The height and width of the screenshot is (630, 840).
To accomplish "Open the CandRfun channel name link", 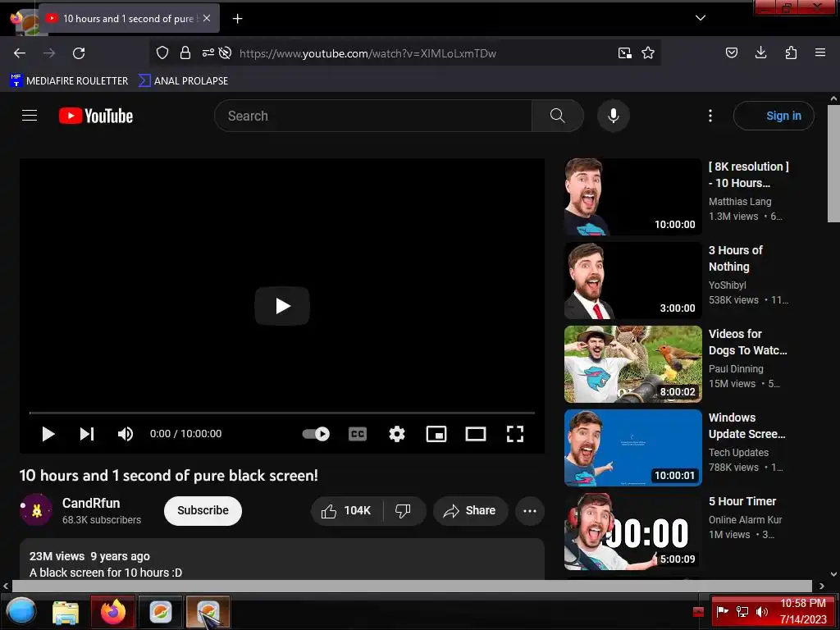I will [x=91, y=504].
